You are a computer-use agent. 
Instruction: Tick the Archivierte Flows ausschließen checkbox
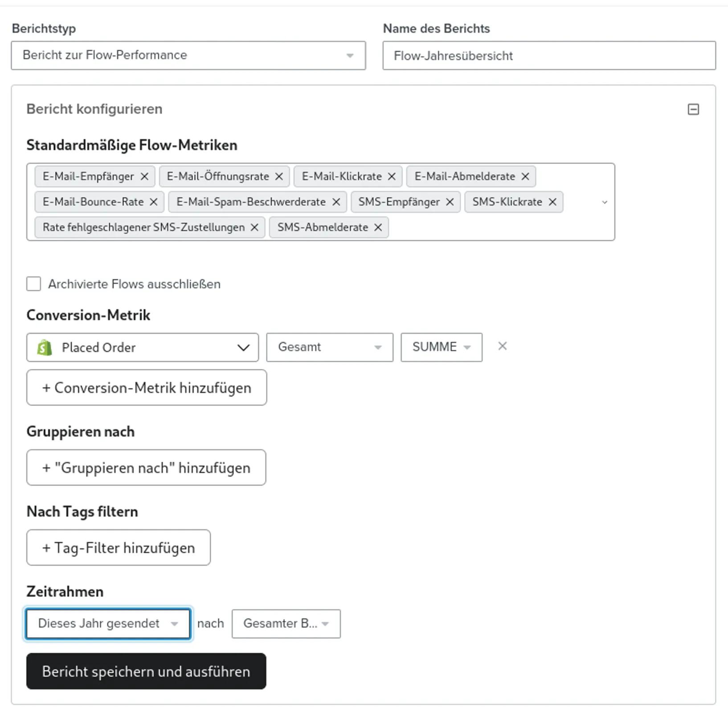pos(34,284)
